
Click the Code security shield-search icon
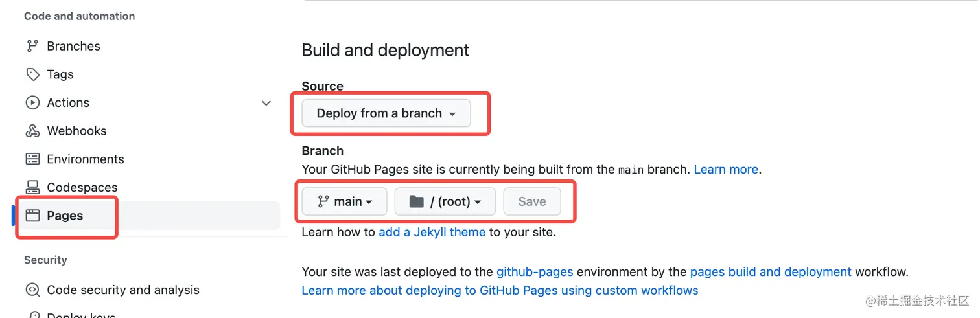coord(32,290)
